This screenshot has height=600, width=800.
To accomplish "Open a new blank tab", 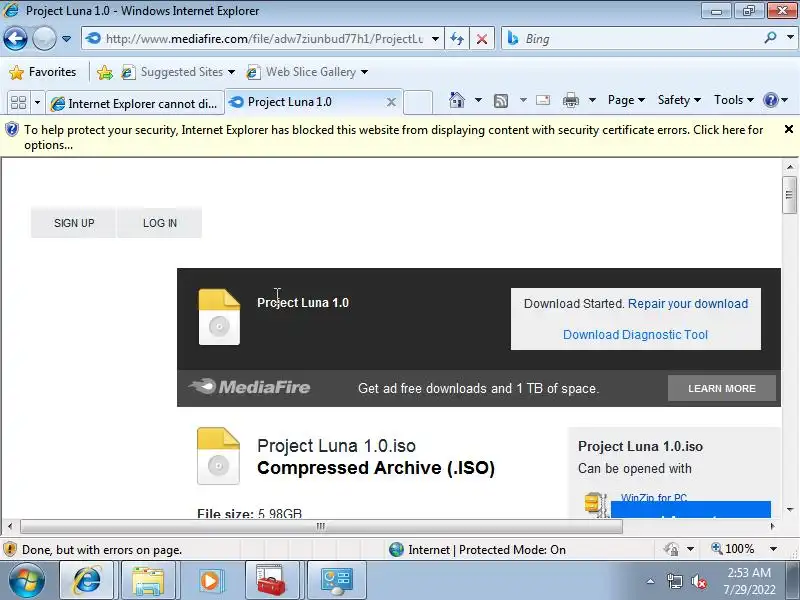I will (x=418, y=102).
